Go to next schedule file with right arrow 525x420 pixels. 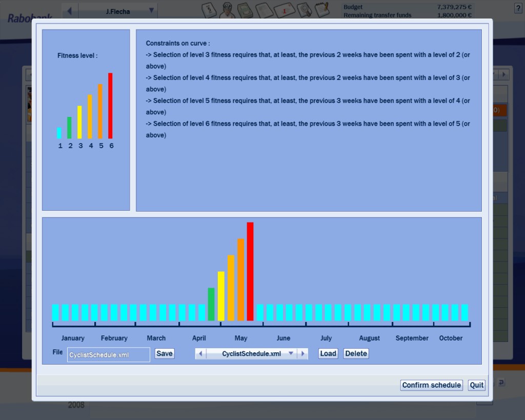pyautogui.click(x=303, y=354)
